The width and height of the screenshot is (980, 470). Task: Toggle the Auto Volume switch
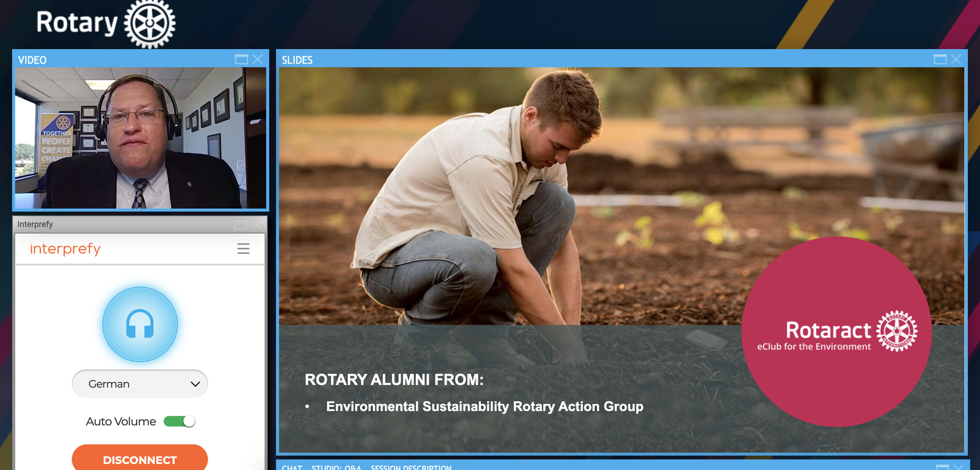[179, 421]
